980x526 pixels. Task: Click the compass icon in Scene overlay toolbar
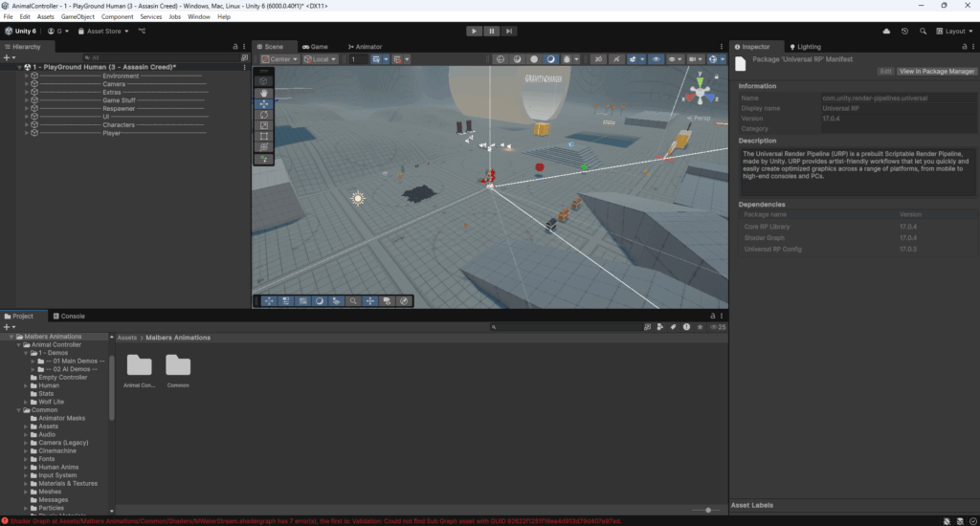click(x=404, y=301)
